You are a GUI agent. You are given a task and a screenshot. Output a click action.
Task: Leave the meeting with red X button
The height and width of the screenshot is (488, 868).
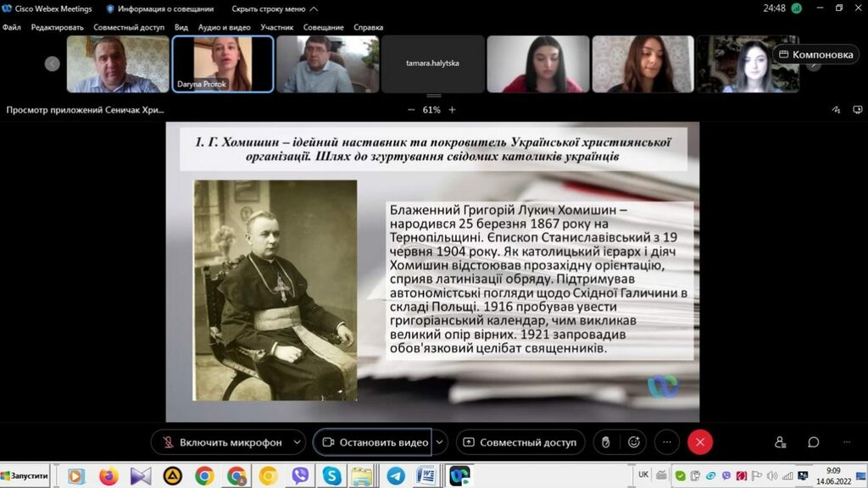(x=699, y=442)
